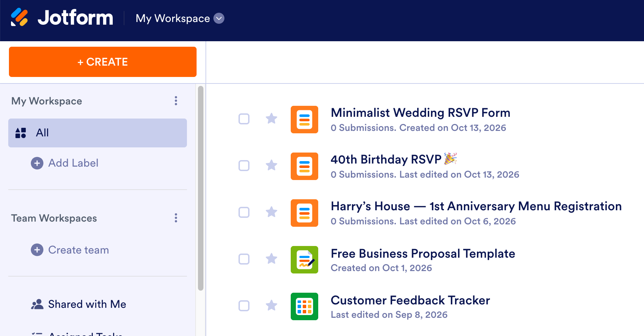The width and height of the screenshot is (644, 336).
Task: Click "Created on Oct 1, 2026" text
Action: tap(381, 268)
